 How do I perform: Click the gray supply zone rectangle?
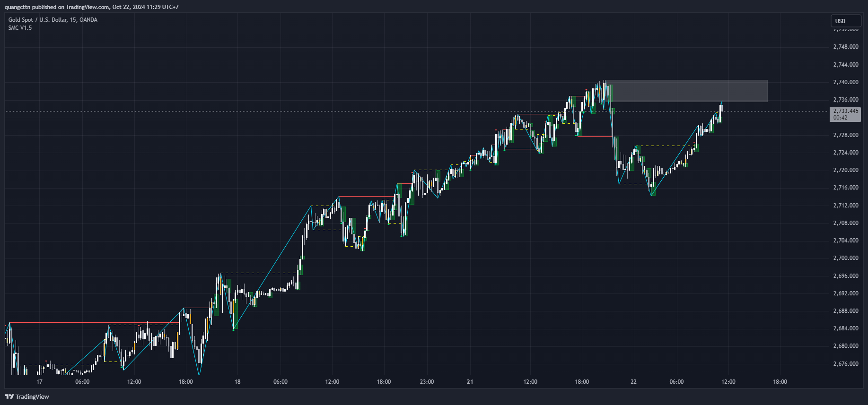687,91
